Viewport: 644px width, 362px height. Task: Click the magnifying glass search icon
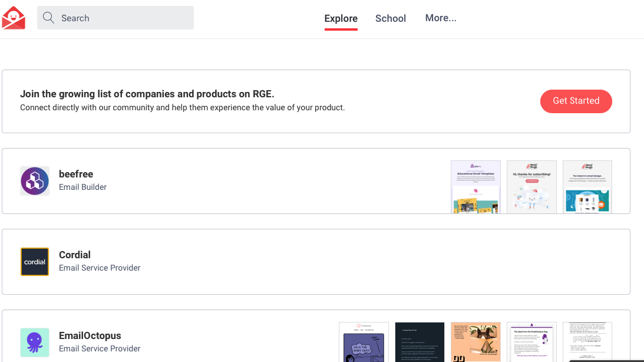[x=48, y=18]
